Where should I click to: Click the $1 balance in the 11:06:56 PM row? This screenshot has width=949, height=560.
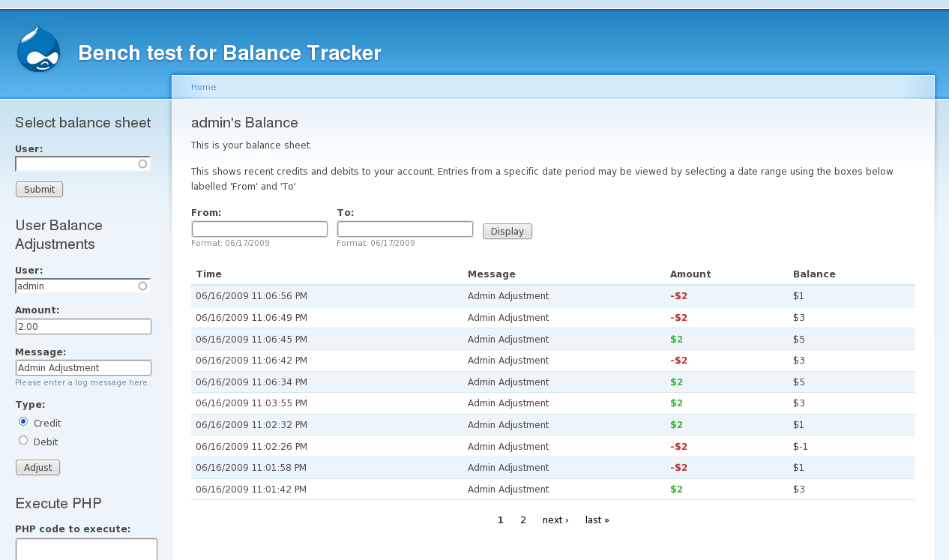pyautogui.click(x=798, y=296)
